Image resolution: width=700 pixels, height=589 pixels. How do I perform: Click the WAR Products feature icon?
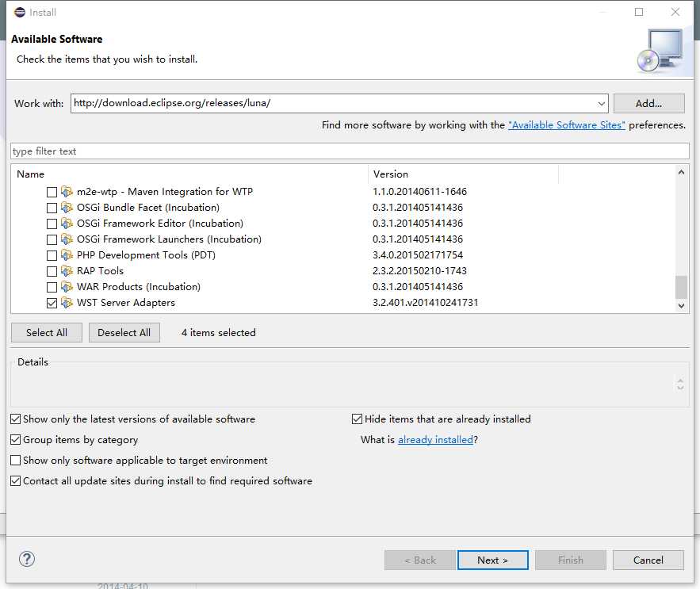click(67, 287)
